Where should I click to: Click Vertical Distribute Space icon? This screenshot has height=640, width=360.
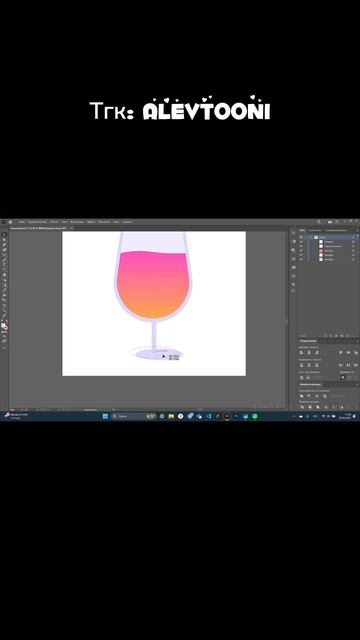pyautogui.click(x=302, y=378)
